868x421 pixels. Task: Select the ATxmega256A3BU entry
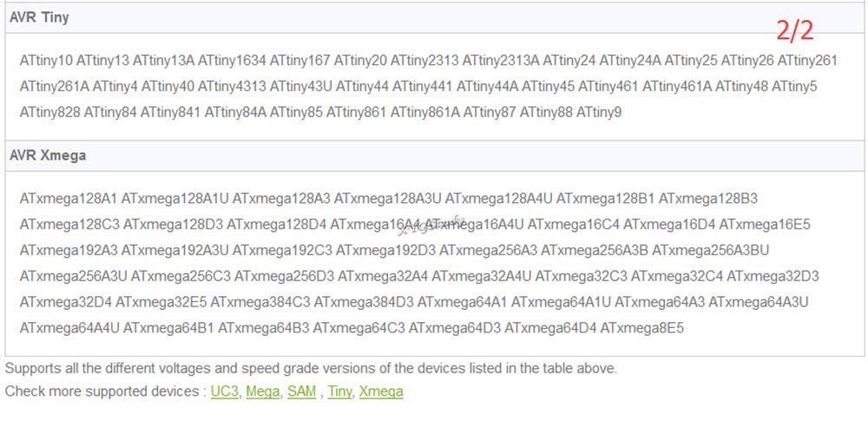(x=710, y=250)
